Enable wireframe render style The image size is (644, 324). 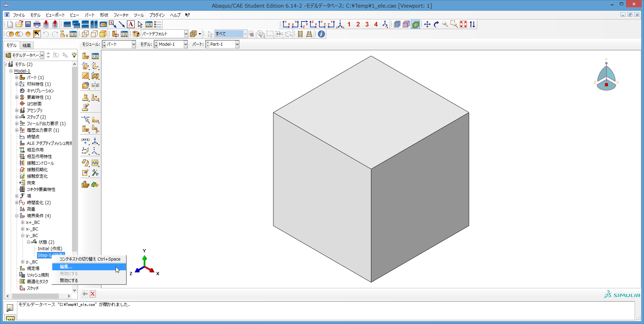(85, 34)
